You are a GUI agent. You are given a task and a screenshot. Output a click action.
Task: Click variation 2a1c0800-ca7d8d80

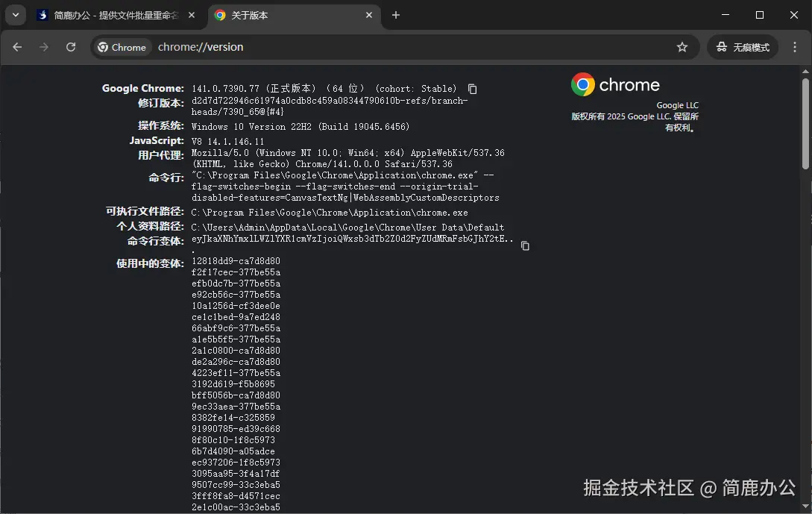236,351
